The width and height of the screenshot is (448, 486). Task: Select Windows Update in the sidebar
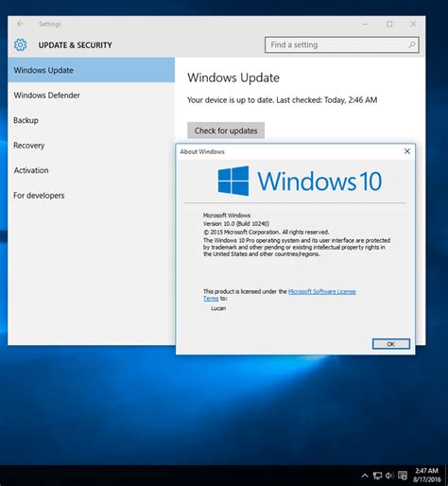click(x=91, y=70)
